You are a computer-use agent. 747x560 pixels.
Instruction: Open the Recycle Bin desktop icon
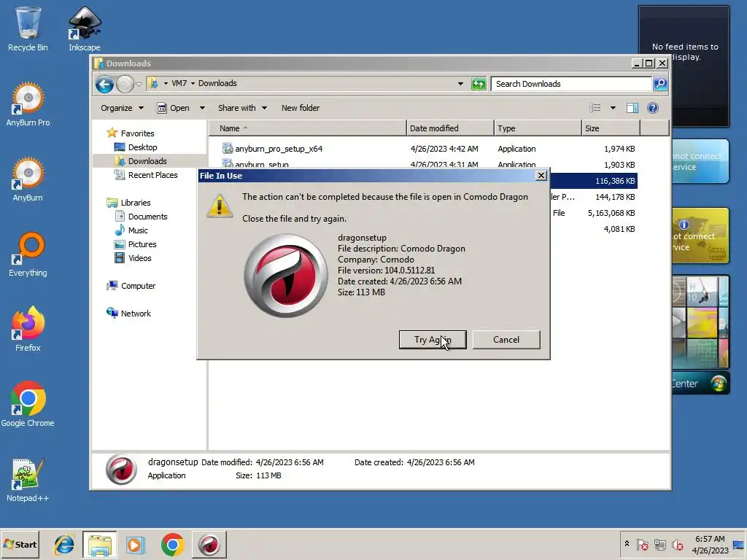tap(28, 28)
